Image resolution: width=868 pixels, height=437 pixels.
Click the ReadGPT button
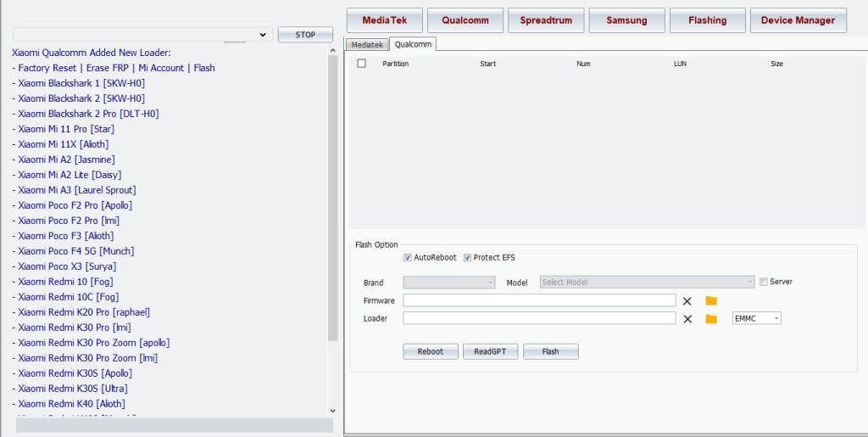490,351
